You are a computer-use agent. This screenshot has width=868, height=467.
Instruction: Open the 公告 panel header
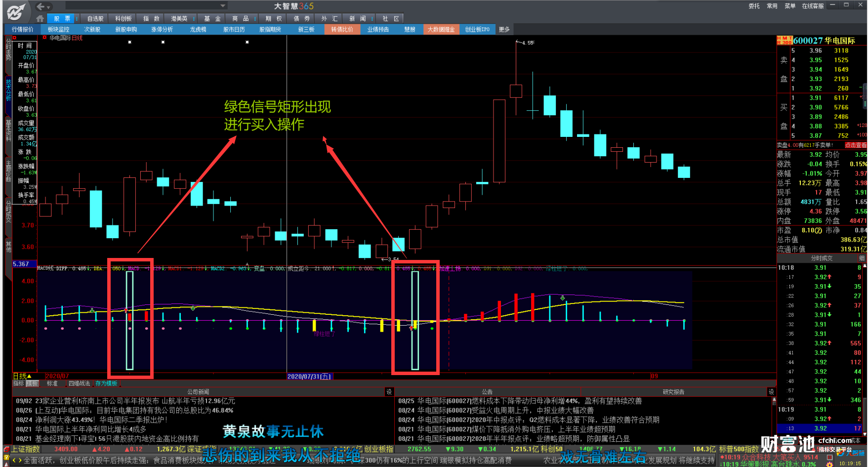487,391
